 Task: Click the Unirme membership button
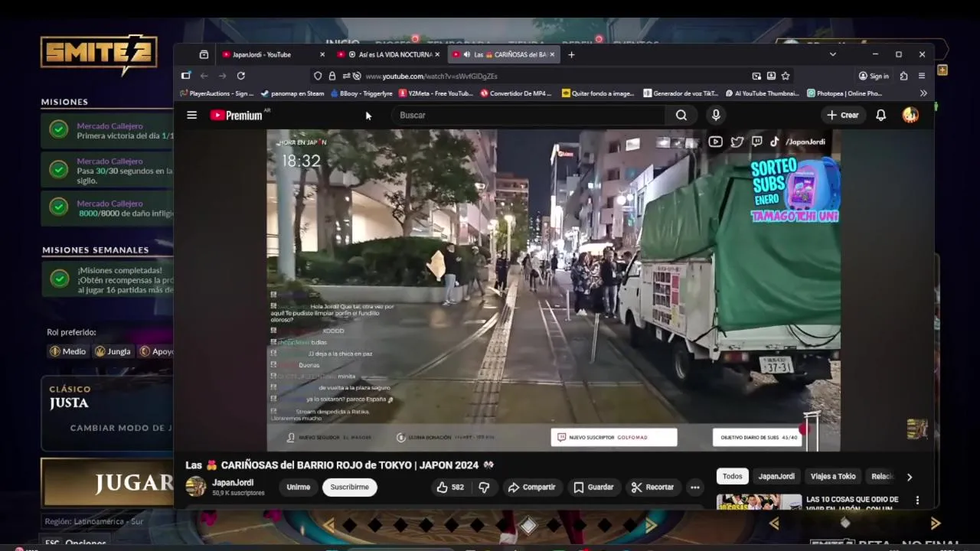[299, 487]
